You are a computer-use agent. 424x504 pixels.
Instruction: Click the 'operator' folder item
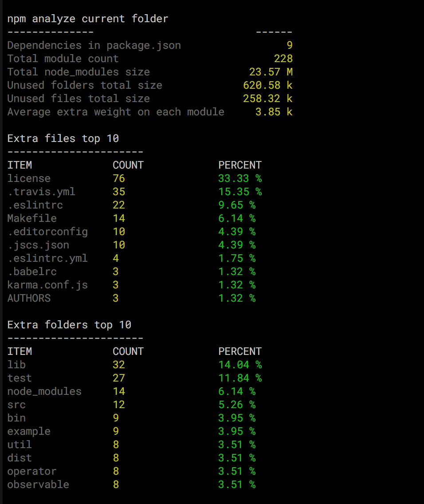coord(32,472)
